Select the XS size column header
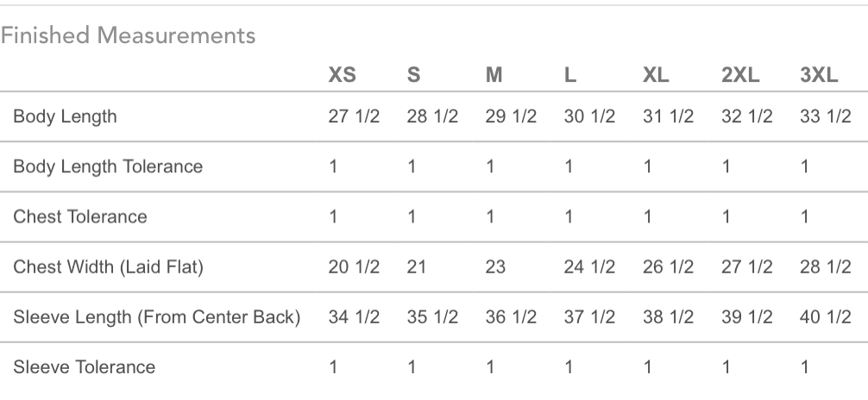This screenshot has width=868, height=400. (342, 75)
